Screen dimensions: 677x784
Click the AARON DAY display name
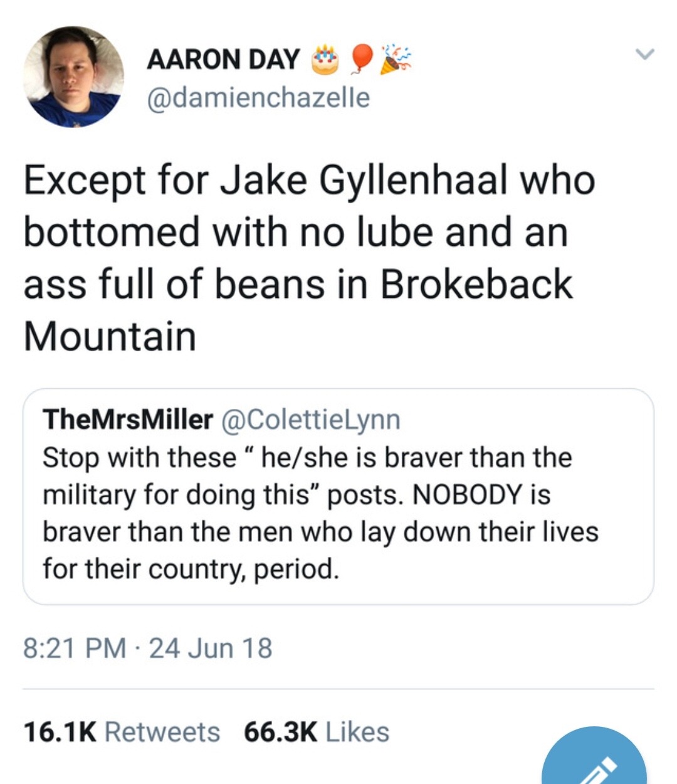tap(223, 60)
